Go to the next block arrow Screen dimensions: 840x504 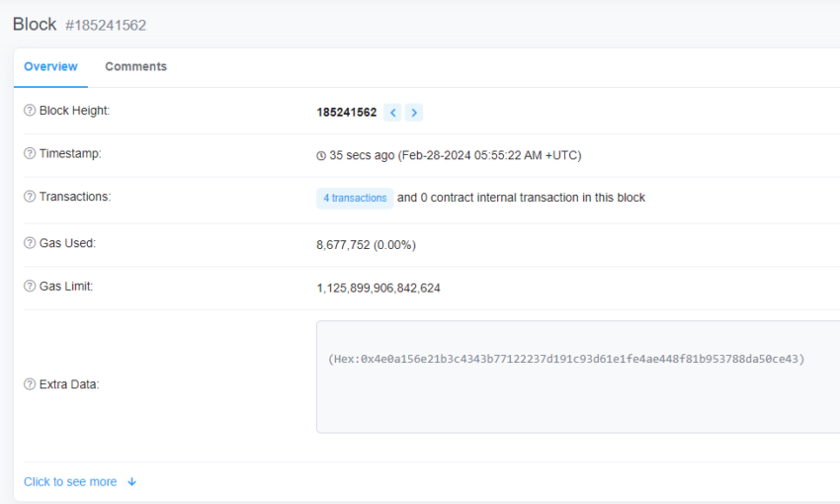pyautogui.click(x=414, y=113)
